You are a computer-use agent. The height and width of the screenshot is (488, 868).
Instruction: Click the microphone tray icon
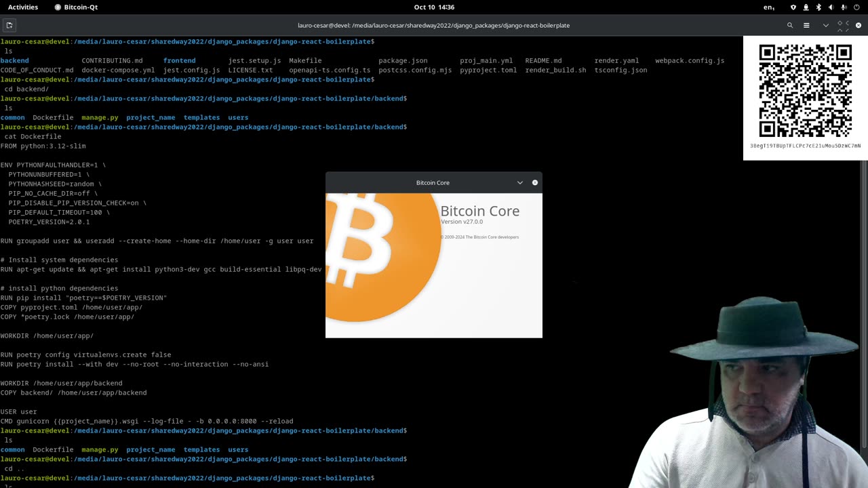pos(844,7)
